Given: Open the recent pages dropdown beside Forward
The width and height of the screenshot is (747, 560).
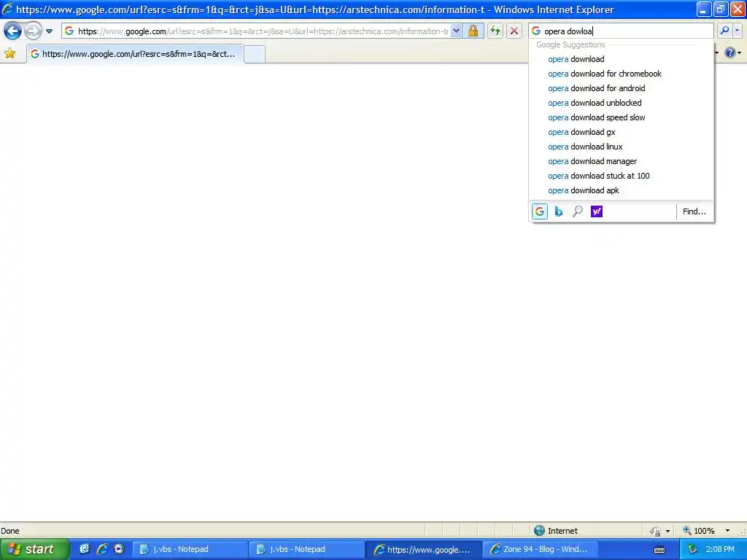Looking at the screenshot, I should (x=49, y=31).
